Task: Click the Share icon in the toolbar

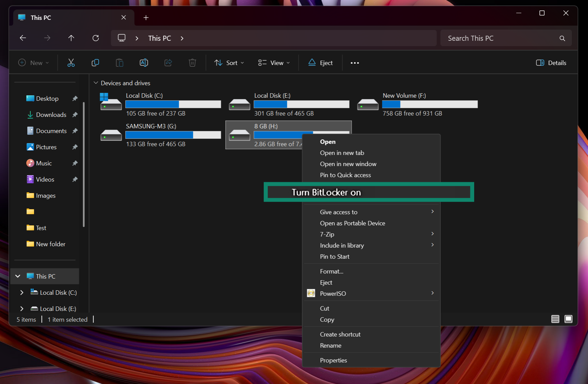Action: pos(168,63)
